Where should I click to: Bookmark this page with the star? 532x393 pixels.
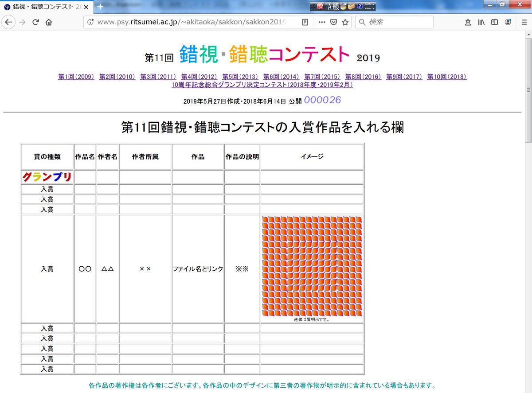pyautogui.click(x=345, y=22)
